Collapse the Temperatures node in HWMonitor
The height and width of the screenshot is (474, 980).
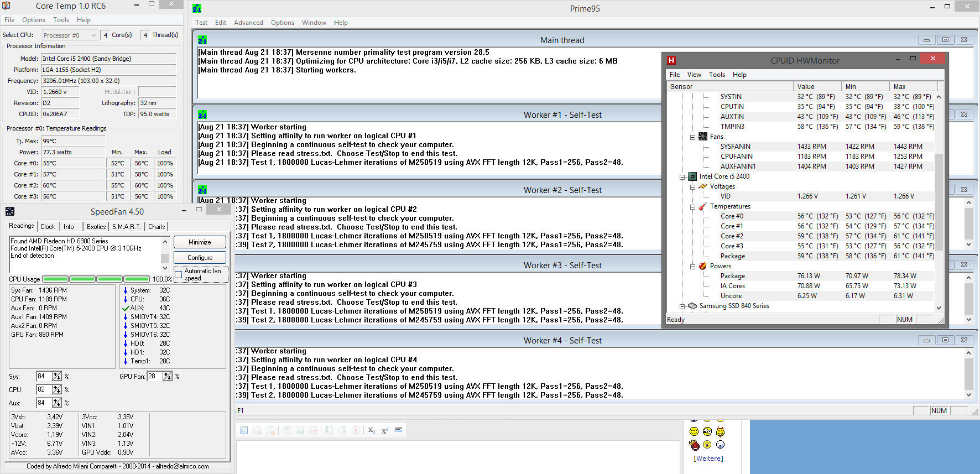tap(692, 206)
